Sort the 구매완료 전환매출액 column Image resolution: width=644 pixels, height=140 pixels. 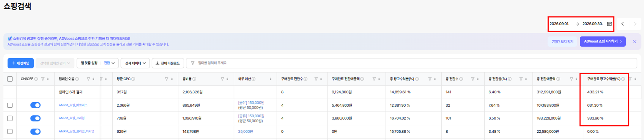tap(379, 79)
